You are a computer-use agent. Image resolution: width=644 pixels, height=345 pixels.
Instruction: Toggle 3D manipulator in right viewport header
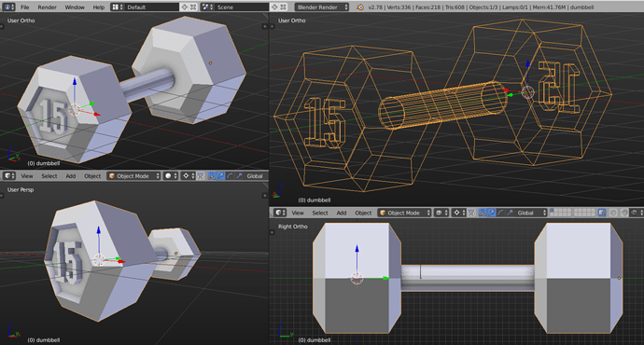pos(483,213)
